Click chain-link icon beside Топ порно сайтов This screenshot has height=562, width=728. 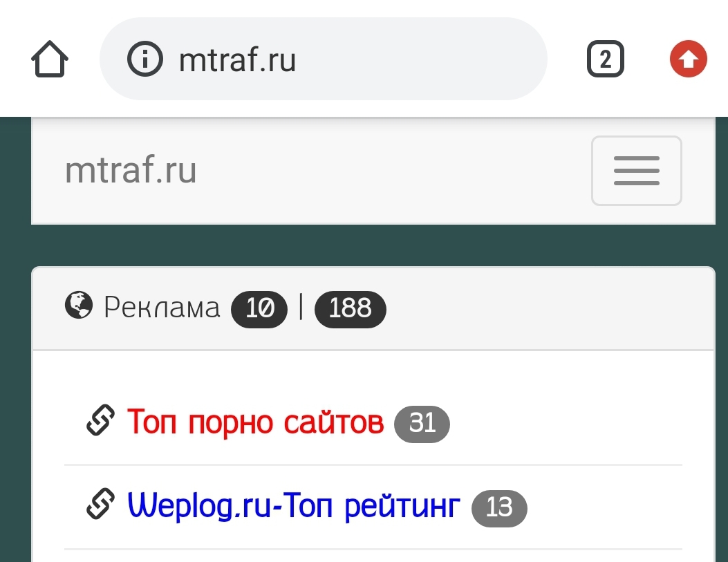(x=100, y=421)
